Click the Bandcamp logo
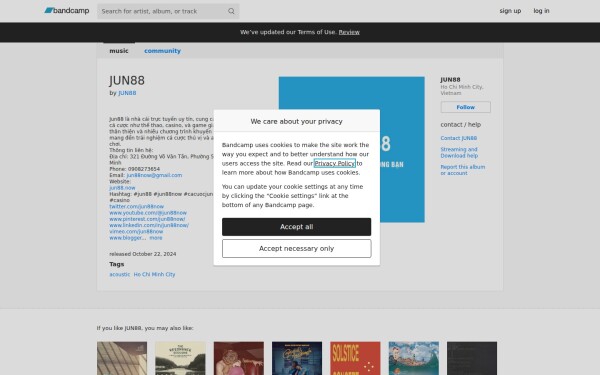Image resolution: width=600 pixels, height=375 pixels. tap(67, 11)
